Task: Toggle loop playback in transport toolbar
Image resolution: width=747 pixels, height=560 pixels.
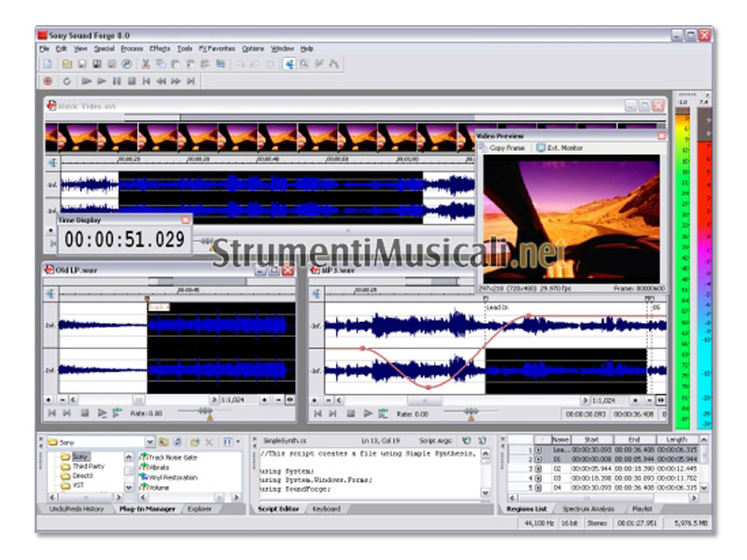Action: [x=67, y=81]
